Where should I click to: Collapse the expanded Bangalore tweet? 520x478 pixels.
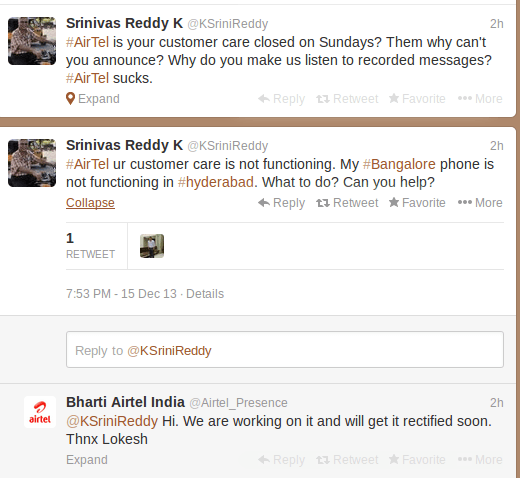(x=90, y=203)
